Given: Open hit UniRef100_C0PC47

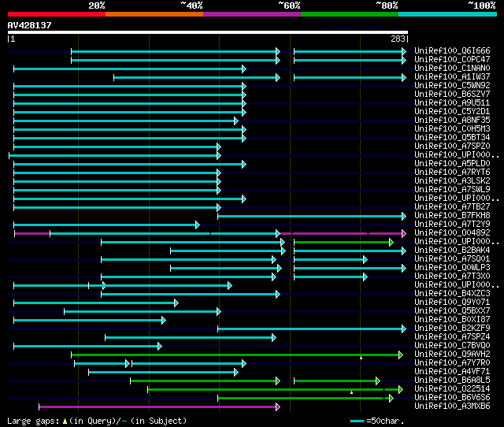Looking at the screenshot, I should point(452,60).
